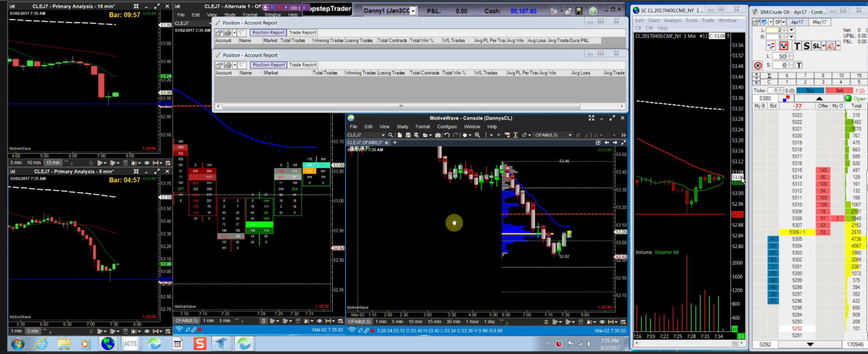Click the help question mark in TopstepTrader bar
Image resolution: width=868 pixels, height=354 pixels.
(x=593, y=11)
